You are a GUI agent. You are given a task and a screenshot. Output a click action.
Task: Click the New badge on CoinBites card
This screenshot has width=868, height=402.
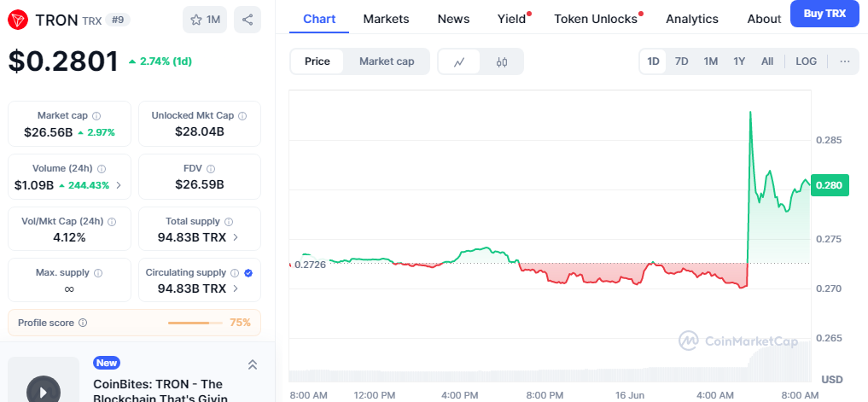(x=107, y=363)
